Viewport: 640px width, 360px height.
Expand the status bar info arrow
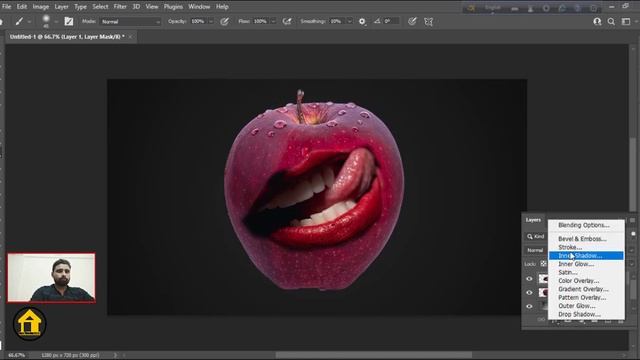point(115,355)
